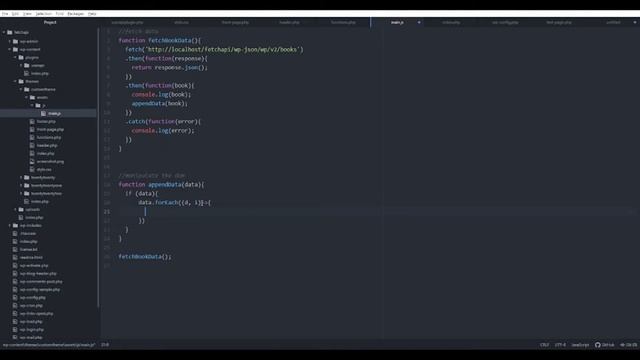The height and width of the screenshot is (360, 640).
Task: Collapse the themes folder
Action: [x=16, y=81]
